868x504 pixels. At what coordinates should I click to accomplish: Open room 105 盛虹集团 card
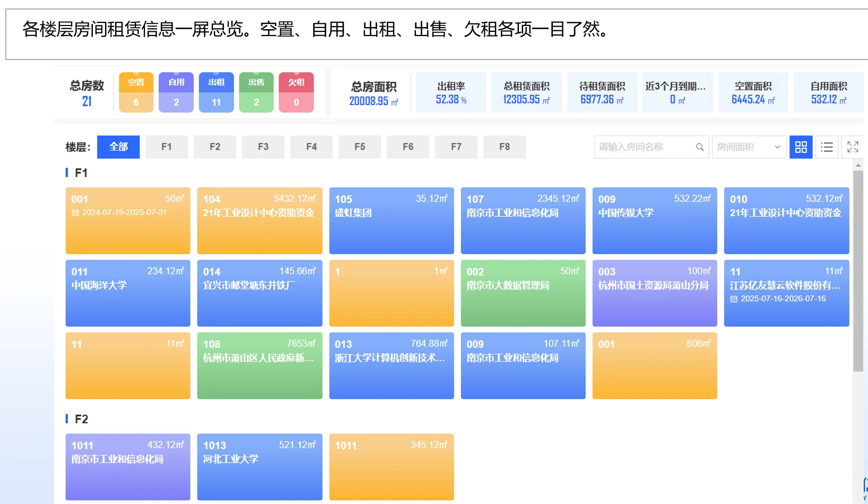[x=392, y=220]
